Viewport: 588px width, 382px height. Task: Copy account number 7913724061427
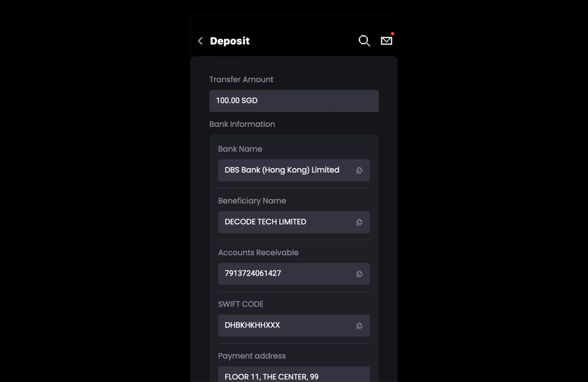359,274
